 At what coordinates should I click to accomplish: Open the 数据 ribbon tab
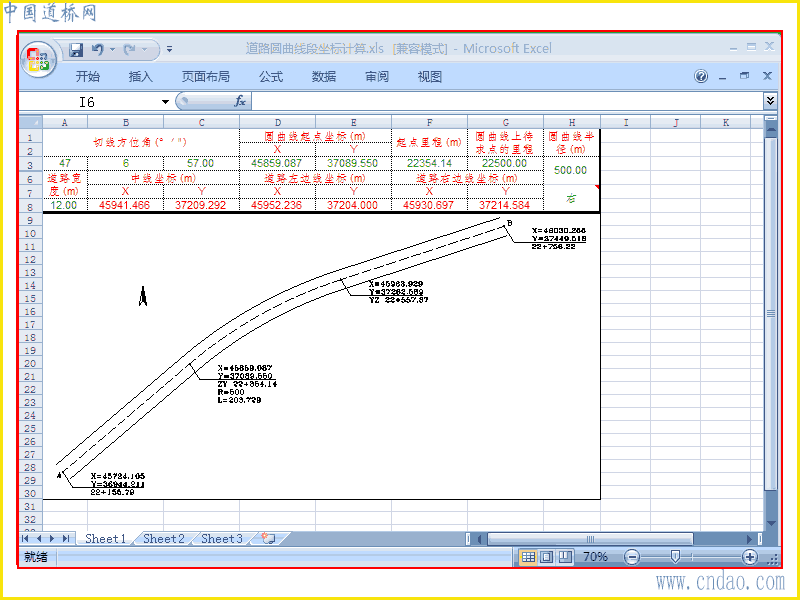pyautogui.click(x=324, y=77)
